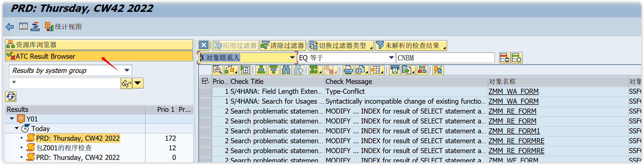Close the filter bar with X icon
Viewport: 644px width, 165px height.
(204, 45)
